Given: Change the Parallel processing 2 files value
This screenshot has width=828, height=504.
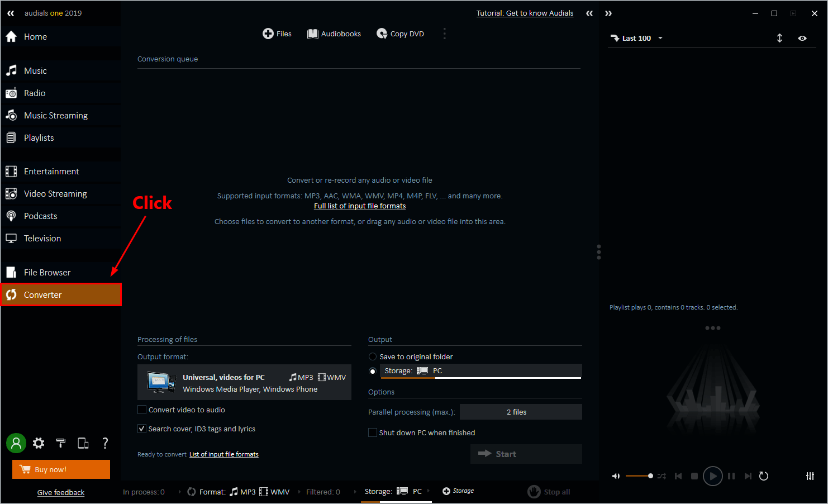Looking at the screenshot, I should pos(521,412).
